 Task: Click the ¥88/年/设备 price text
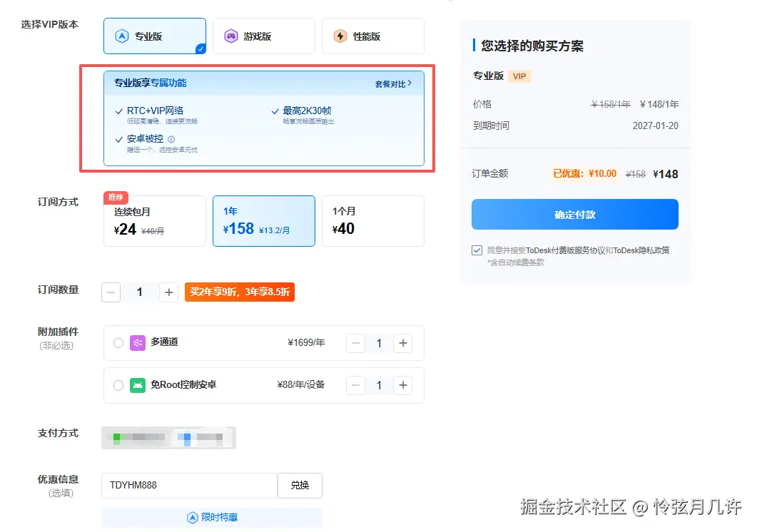click(x=301, y=385)
